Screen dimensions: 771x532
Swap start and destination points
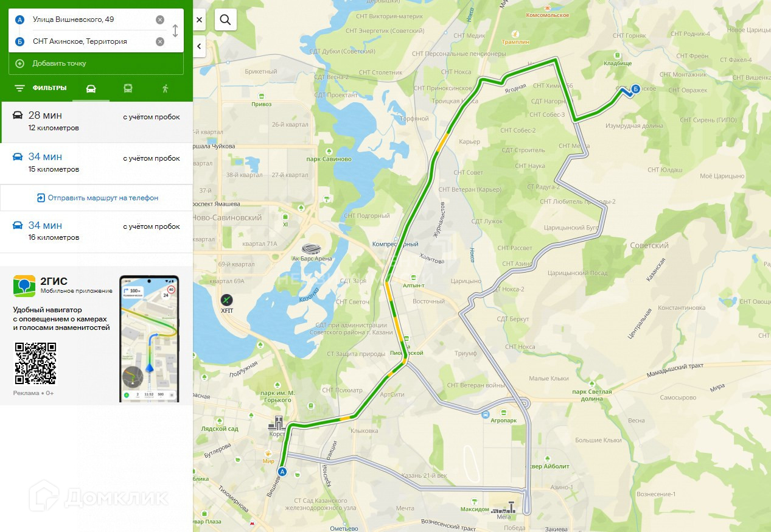(175, 30)
